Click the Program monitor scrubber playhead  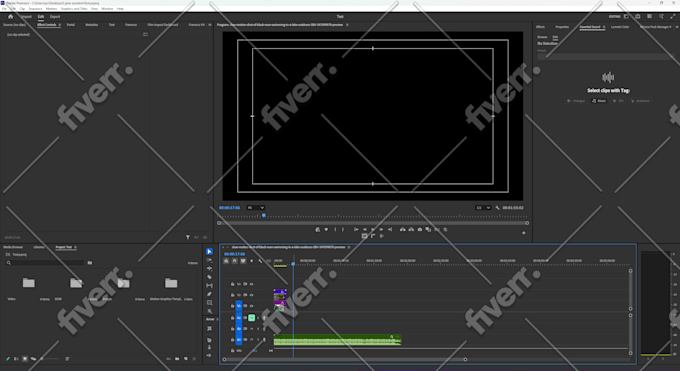pos(264,215)
